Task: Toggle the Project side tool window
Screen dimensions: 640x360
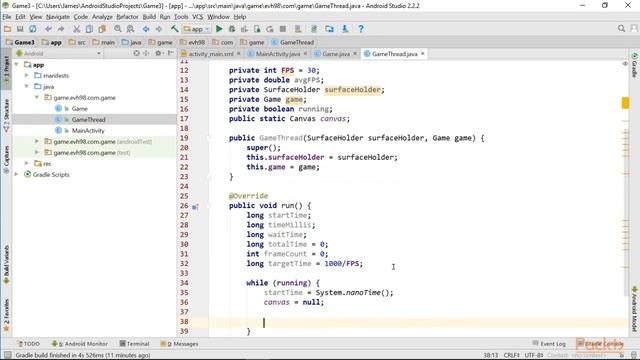Action: click(x=6, y=70)
